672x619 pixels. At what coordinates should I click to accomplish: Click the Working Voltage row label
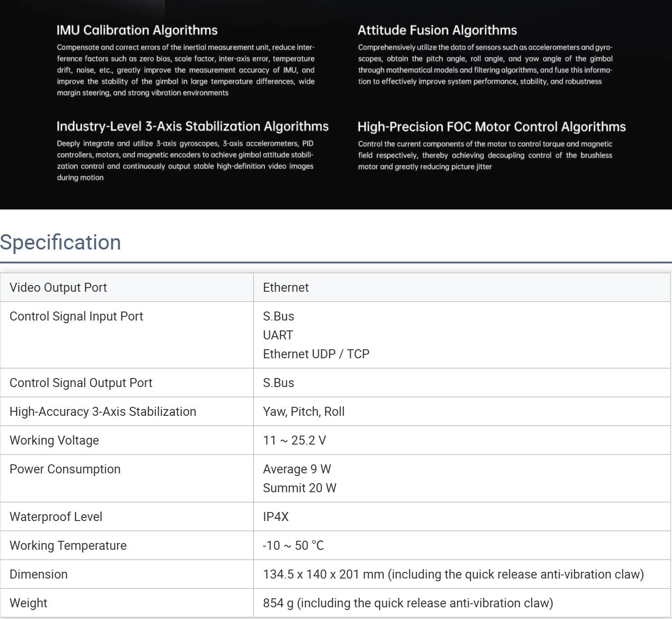[54, 441]
